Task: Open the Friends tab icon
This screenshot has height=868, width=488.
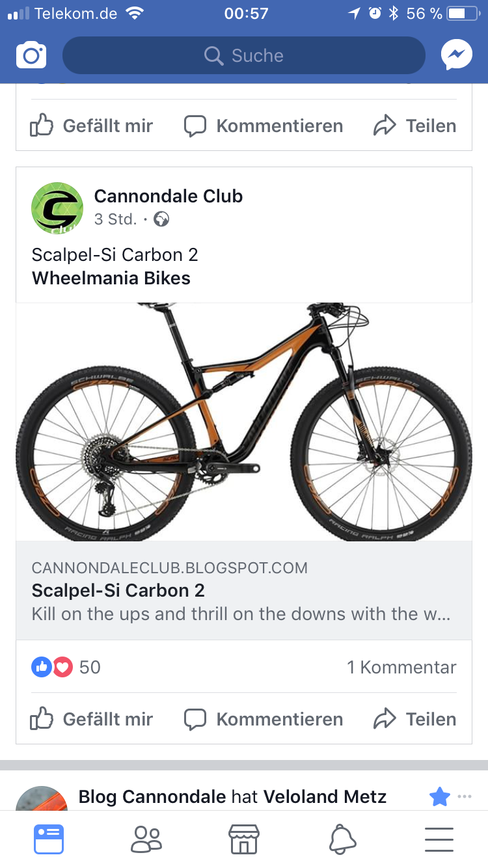Action: click(x=146, y=839)
